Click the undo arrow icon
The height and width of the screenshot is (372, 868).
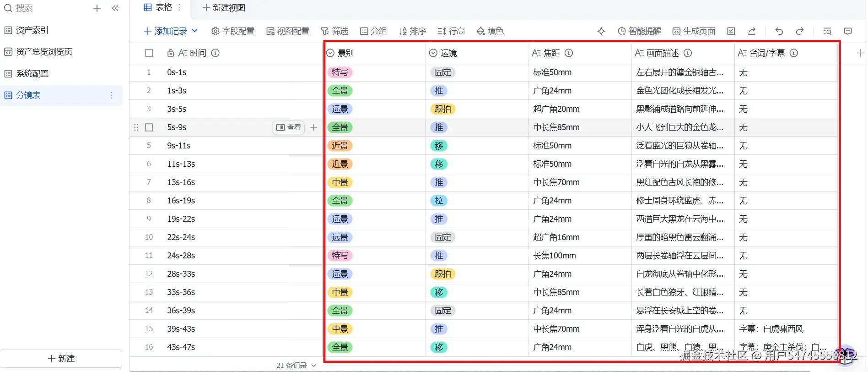(779, 31)
